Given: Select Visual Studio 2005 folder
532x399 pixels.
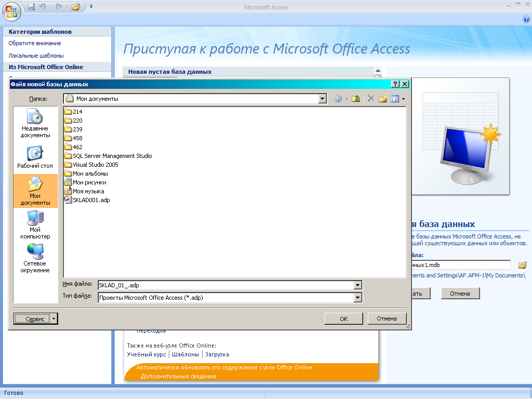Looking at the screenshot, I should tap(91, 165).
